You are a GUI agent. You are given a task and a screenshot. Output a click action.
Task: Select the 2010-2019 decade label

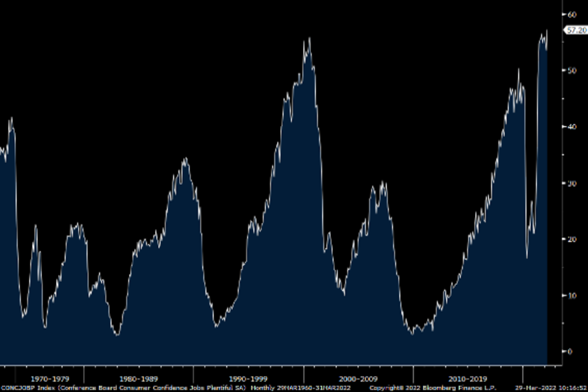coord(468,379)
